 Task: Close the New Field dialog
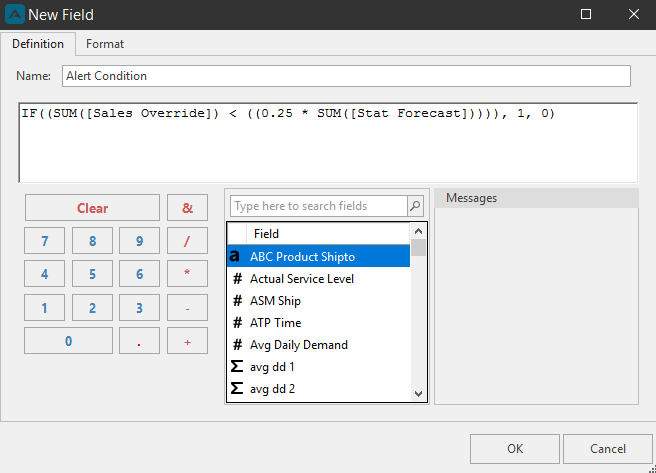pyautogui.click(x=633, y=14)
